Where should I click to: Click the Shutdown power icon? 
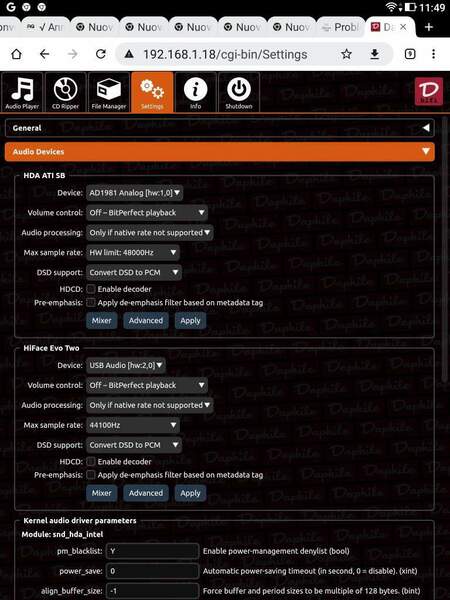[239, 92]
